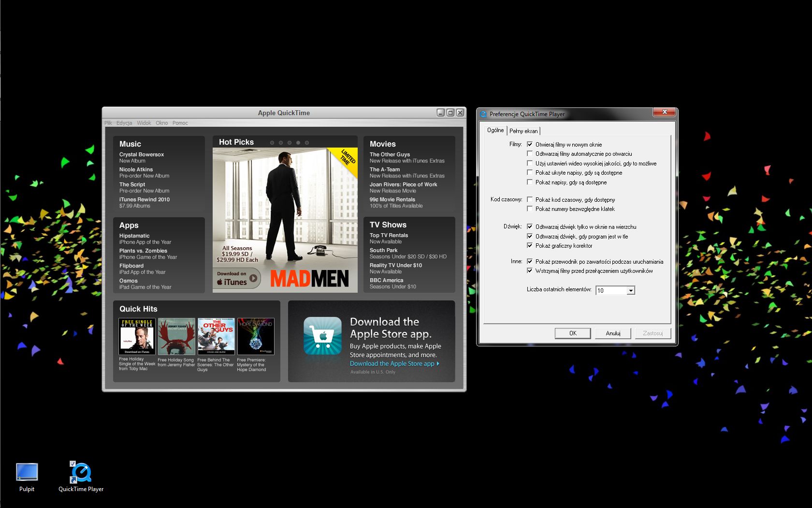
Task: Click the QuickTime icon in preferences title bar
Action: pos(483,114)
